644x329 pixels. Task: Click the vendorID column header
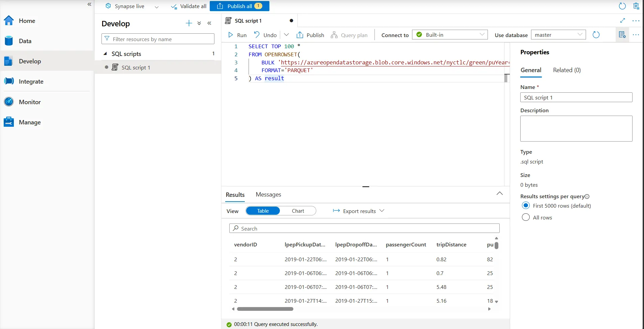coord(245,244)
